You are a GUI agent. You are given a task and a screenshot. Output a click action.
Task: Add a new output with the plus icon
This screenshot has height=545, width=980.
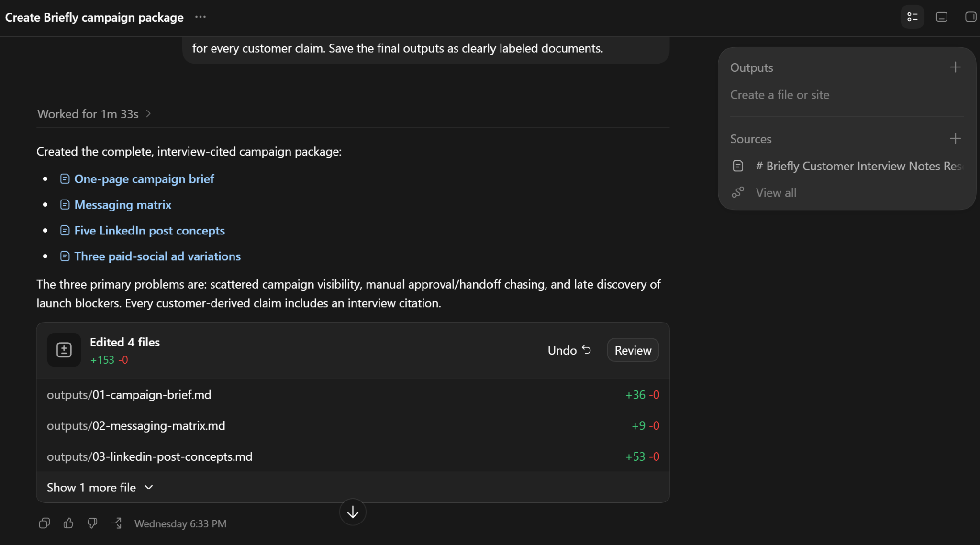point(955,67)
